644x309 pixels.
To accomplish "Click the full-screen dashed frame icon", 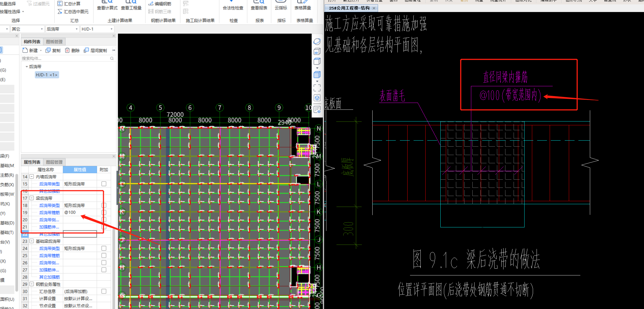I will pyautogui.click(x=317, y=88).
